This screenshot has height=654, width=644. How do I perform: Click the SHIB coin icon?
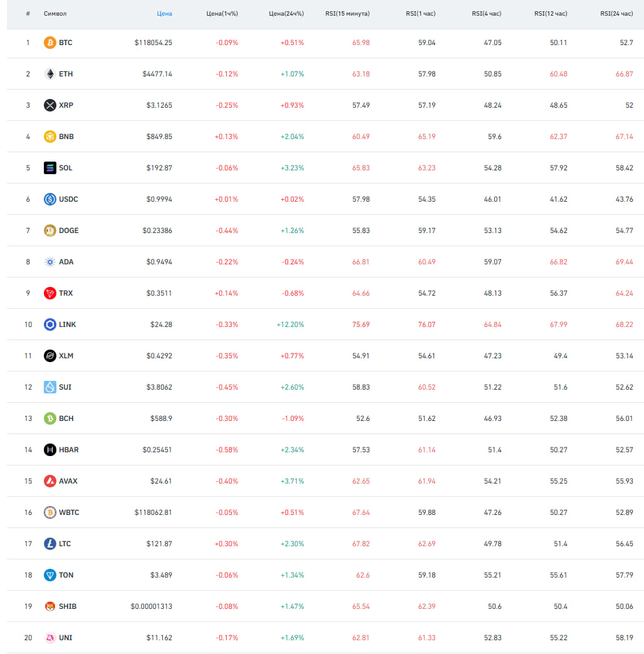click(x=49, y=606)
